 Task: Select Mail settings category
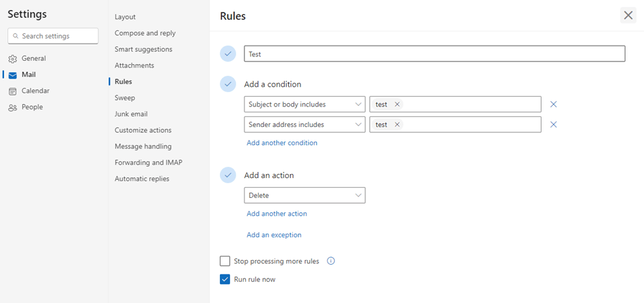[x=28, y=75]
